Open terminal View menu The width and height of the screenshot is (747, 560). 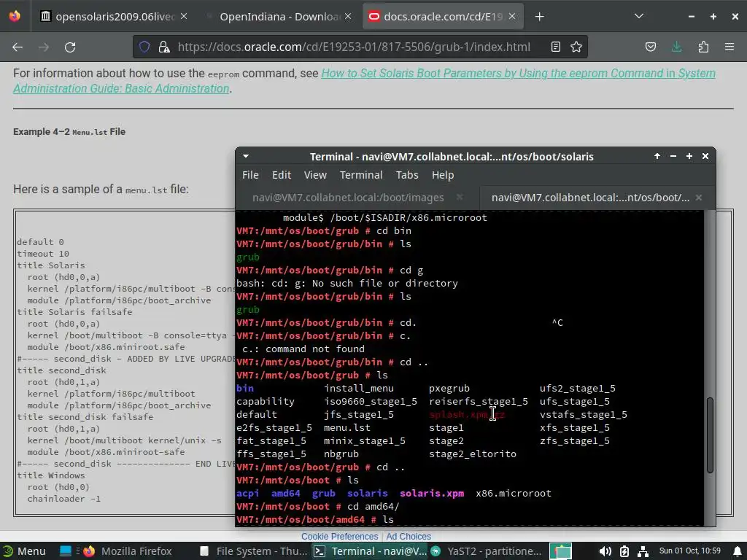point(315,175)
